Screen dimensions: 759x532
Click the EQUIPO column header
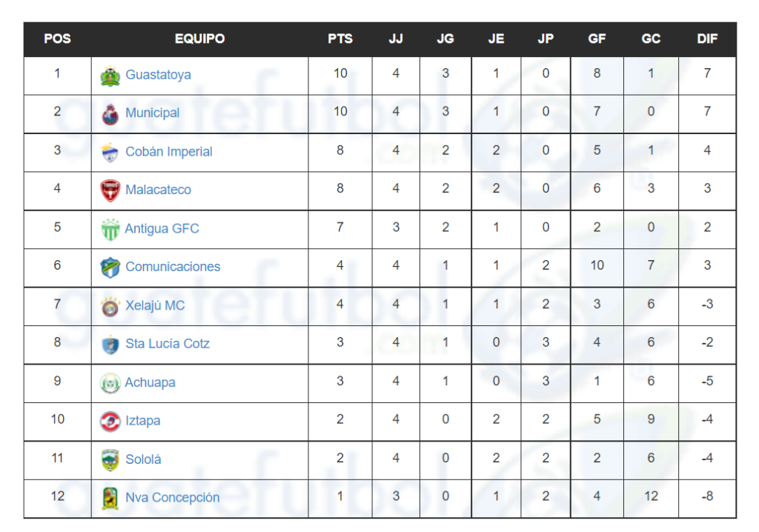pos(199,39)
